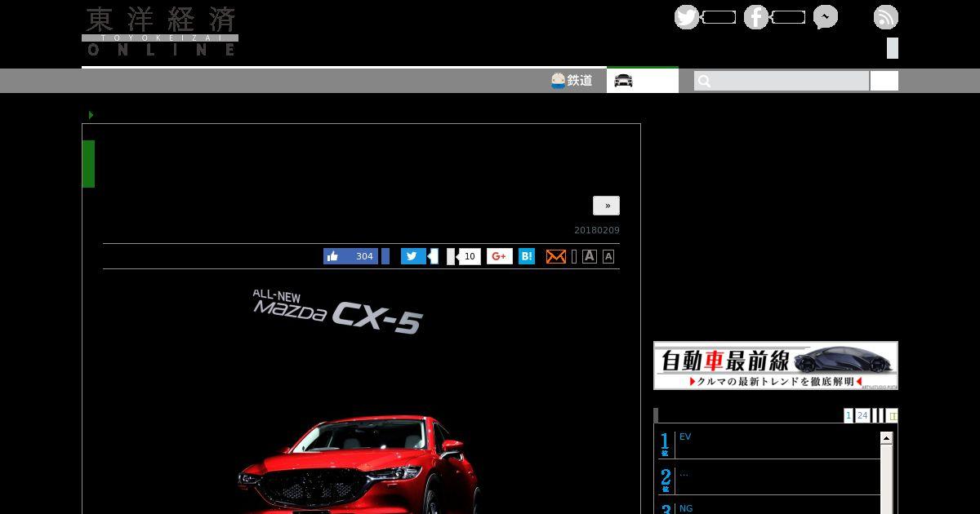
Task: Choose the smaller A font size
Action: click(608, 256)
